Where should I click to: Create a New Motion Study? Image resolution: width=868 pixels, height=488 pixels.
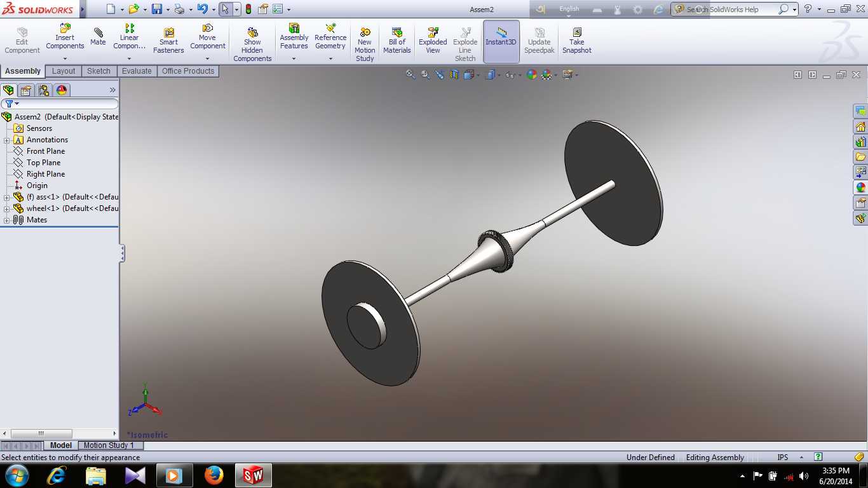365,44
